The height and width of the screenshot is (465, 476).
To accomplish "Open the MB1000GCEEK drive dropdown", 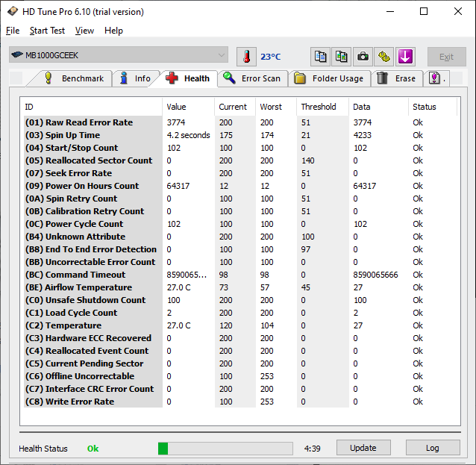I will click(119, 55).
